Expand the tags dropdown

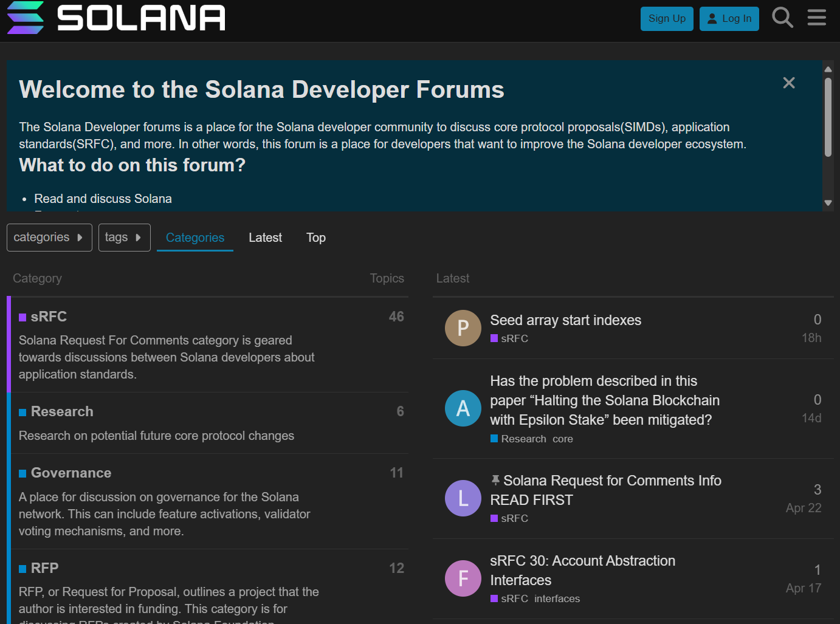click(x=125, y=238)
